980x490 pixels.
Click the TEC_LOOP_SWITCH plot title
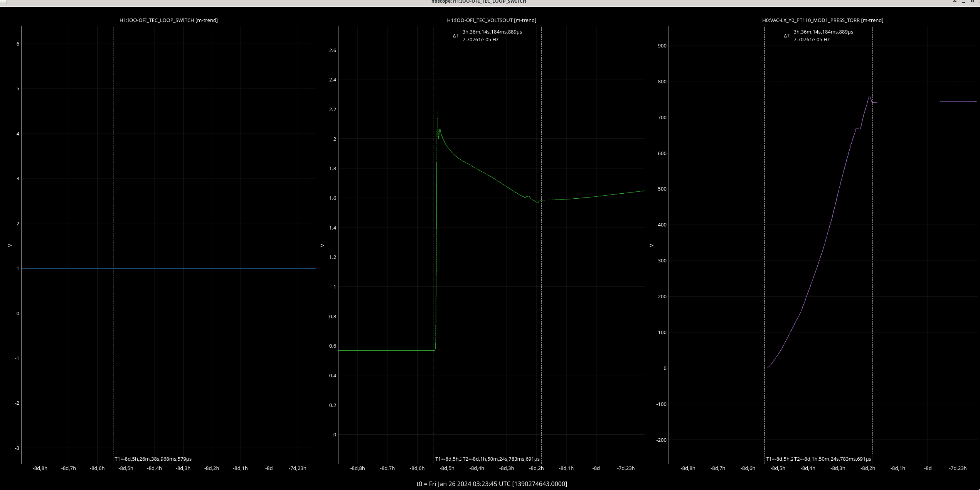[x=168, y=20]
